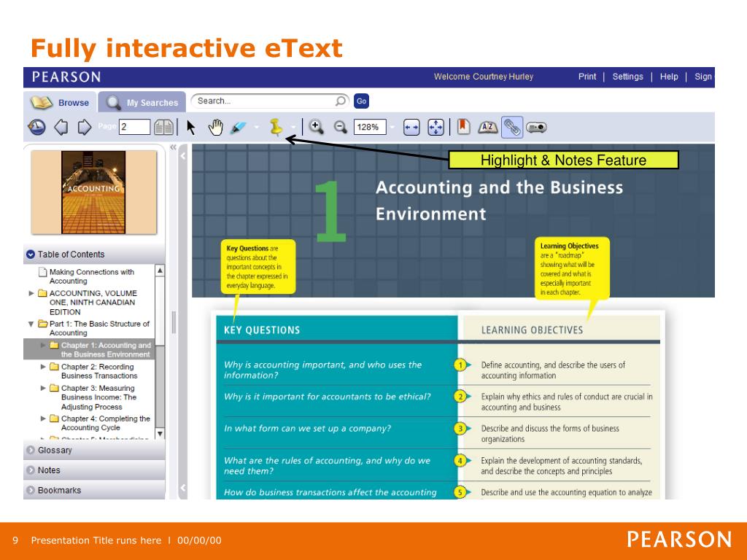Expand Chapter 2: Recording Business Transactions triangle
The width and height of the screenshot is (747, 560).
click(x=43, y=367)
